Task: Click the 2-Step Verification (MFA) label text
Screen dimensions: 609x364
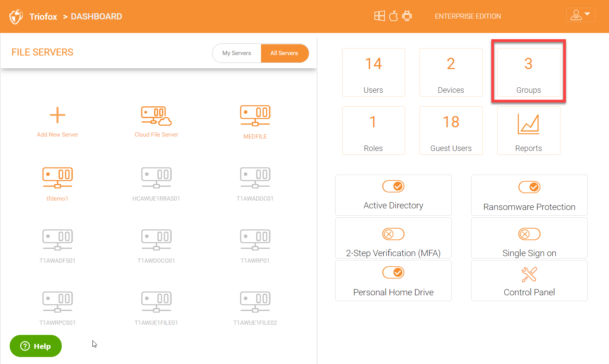Action: (393, 253)
